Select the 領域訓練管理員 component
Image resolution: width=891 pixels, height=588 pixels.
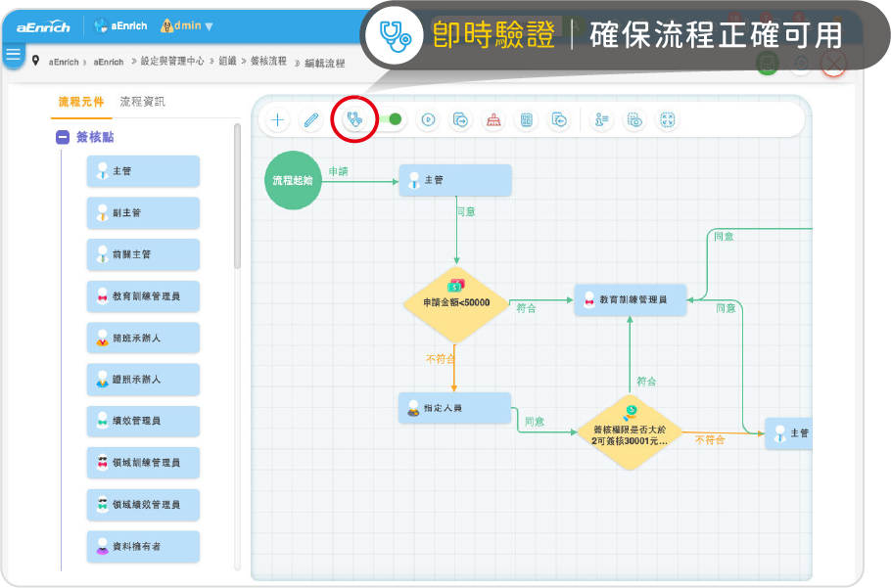143,463
